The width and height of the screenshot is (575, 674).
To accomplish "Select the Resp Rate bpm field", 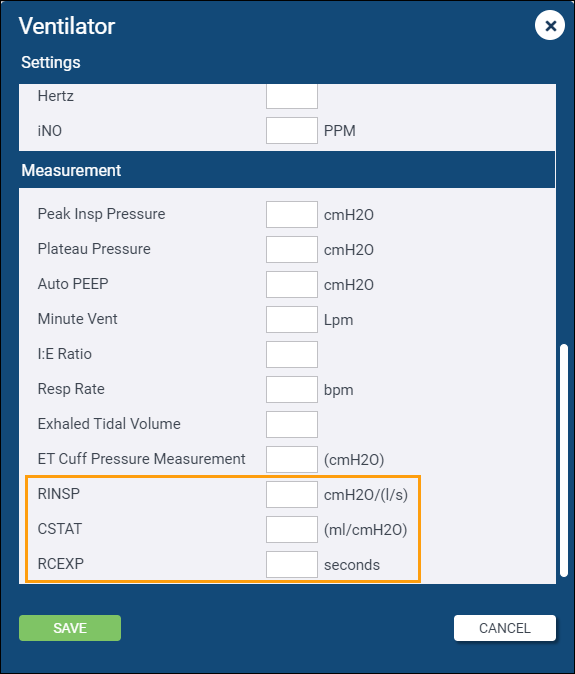I will (x=292, y=389).
